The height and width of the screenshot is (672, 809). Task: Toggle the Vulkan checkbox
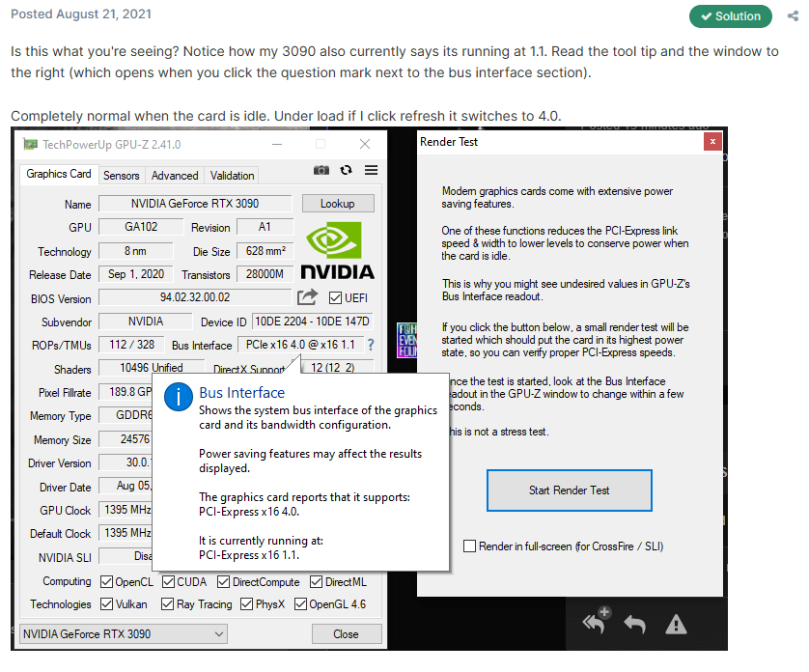coord(106,603)
